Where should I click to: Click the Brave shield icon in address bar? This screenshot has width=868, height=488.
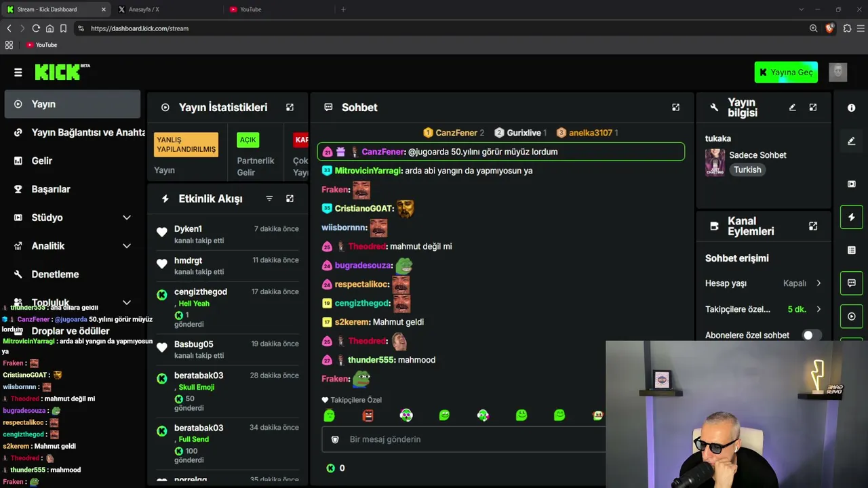(x=829, y=28)
